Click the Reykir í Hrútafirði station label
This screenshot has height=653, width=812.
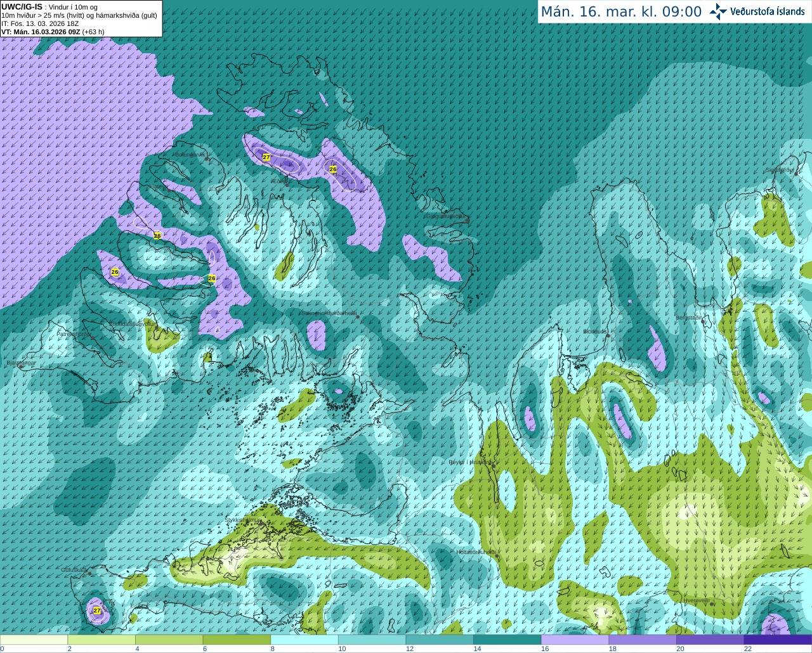point(470,462)
